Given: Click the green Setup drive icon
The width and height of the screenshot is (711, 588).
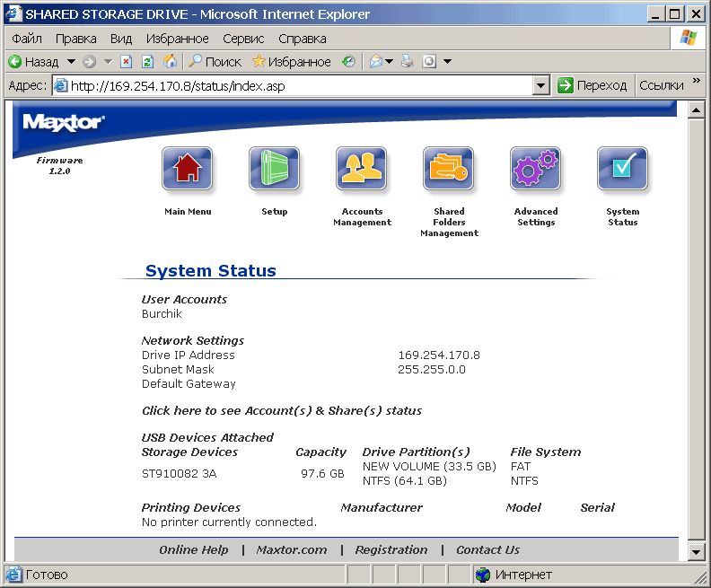Looking at the screenshot, I should click(274, 169).
